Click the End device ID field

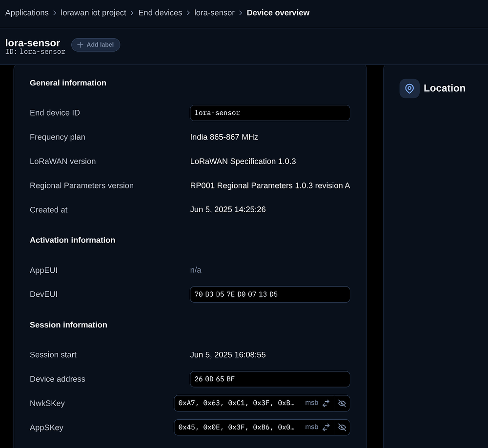[270, 113]
